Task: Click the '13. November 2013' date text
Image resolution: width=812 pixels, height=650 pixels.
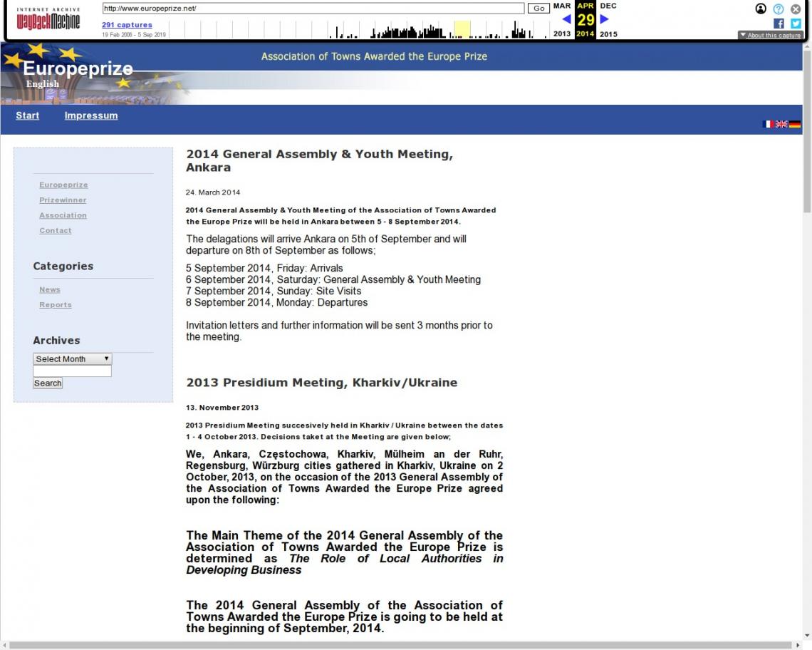Action: tap(222, 408)
